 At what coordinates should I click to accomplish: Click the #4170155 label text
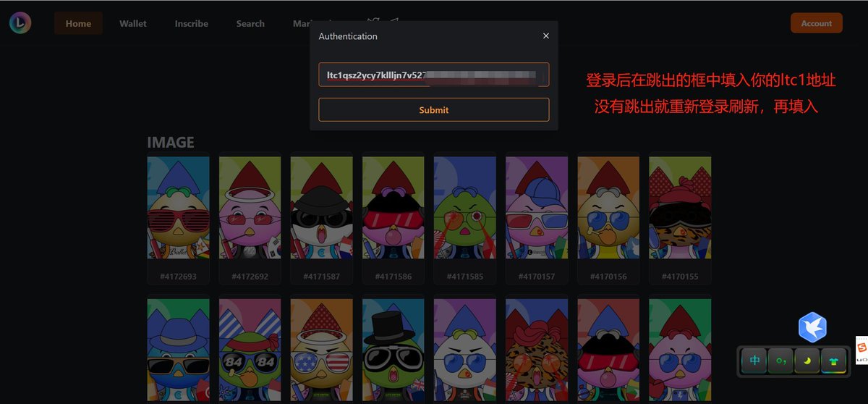(680, 276)
